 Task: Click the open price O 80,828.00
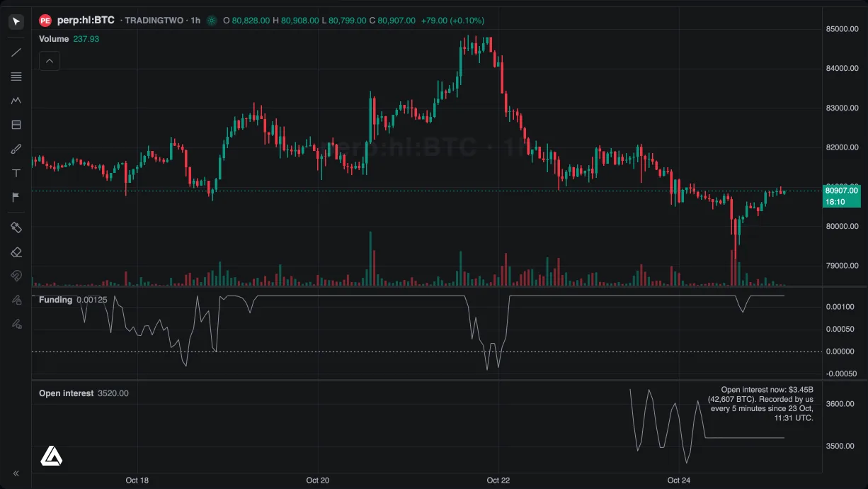[x=246, y=21]
